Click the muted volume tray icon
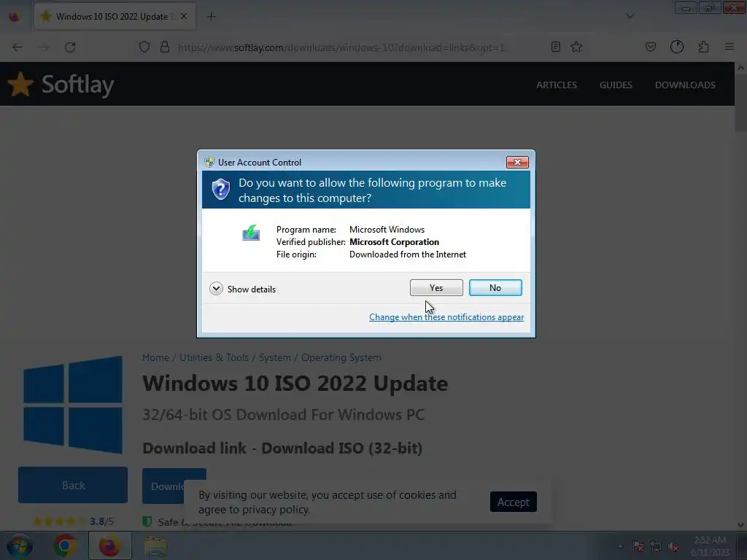747x560 pixels. point(673,546)
